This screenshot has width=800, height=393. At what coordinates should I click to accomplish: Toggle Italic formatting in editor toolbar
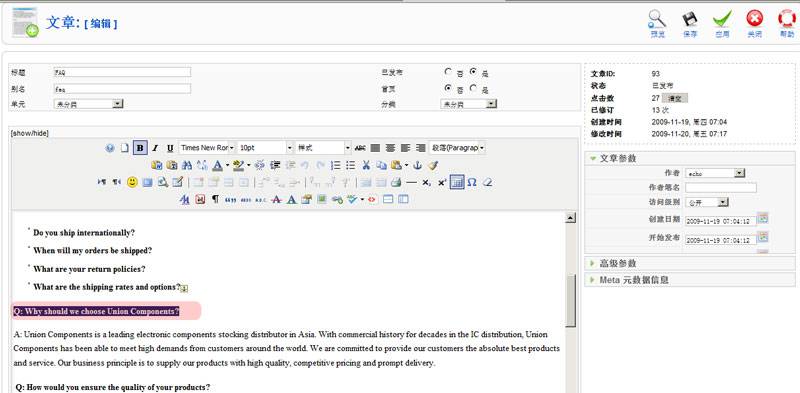[x=155, y=148]
